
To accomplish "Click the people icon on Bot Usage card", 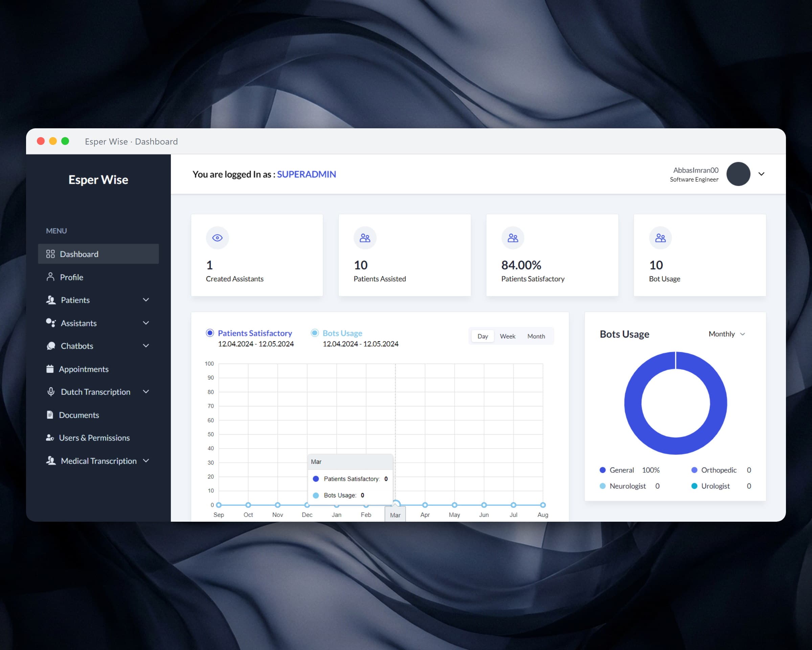I will pos(660,238).
